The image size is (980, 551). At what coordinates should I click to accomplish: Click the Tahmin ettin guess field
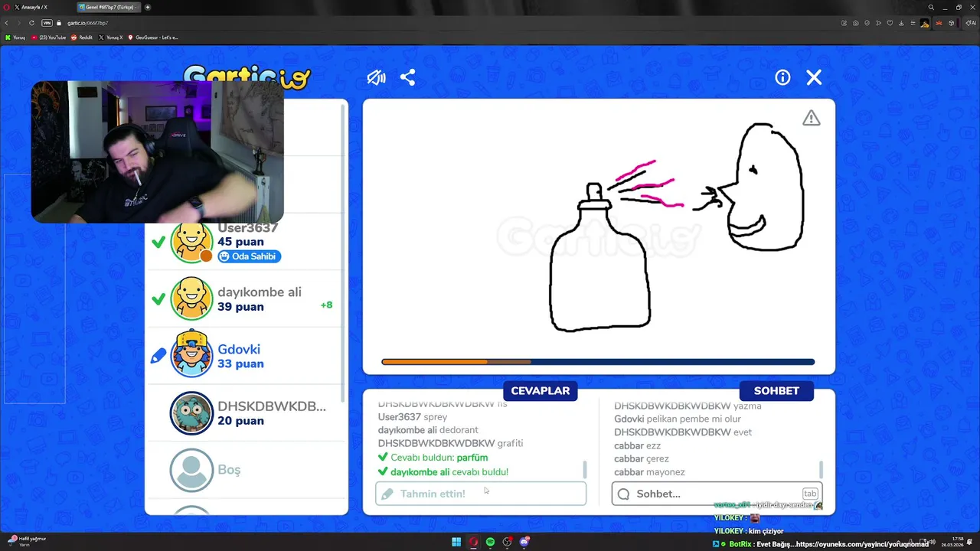point(481,494)
